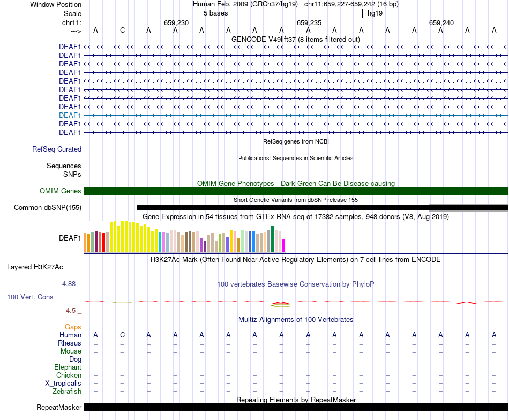The height and width of the screenshot is (420, 509).
Task: Click the magenta GTEx expression bar
Action: 284,246
